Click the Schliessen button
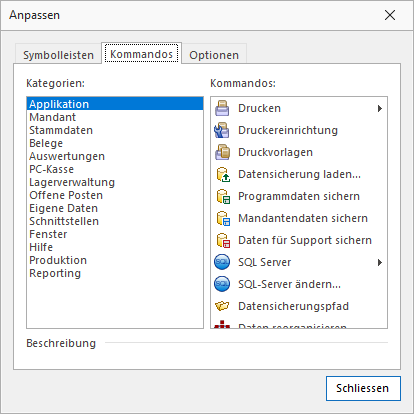Viewport: 414px width, 414px height. click(x=363, y=388)
